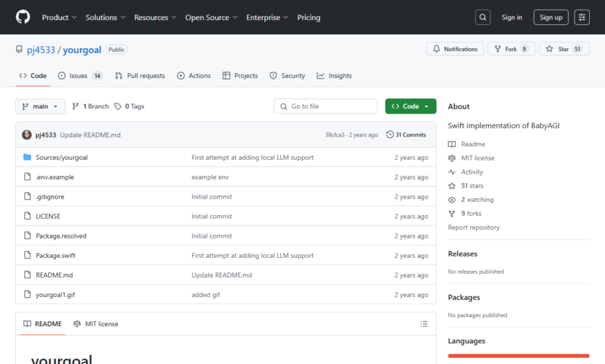Open the 31 Commits history link
This screenshot has height=364, width=605.
point(406,134)
